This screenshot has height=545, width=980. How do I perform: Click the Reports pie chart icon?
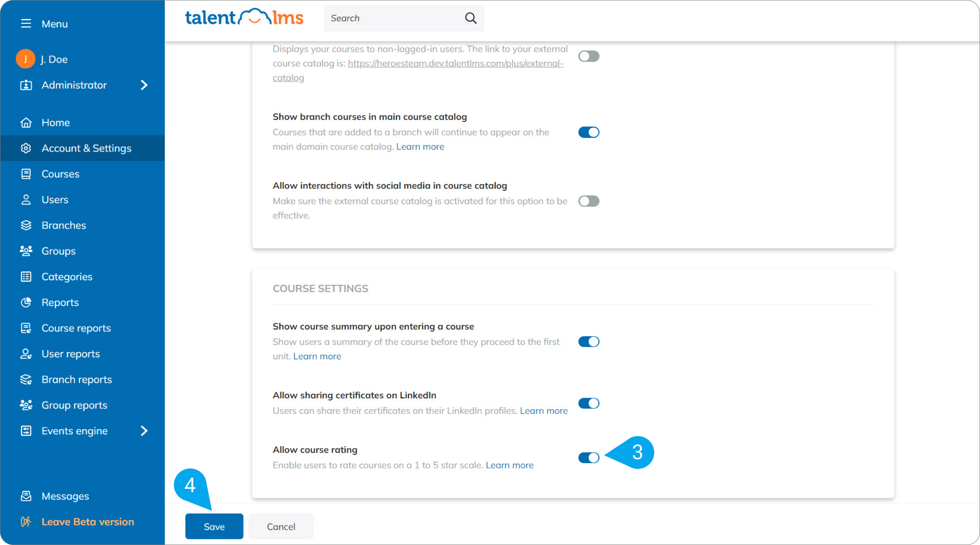tap(26, 302)
